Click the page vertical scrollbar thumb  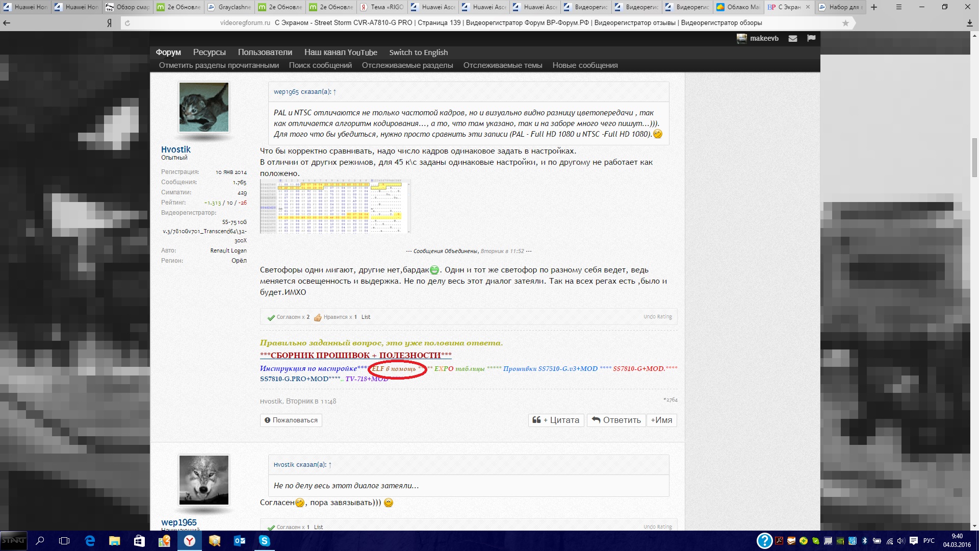pyautogui.click(x=975, y=157)
